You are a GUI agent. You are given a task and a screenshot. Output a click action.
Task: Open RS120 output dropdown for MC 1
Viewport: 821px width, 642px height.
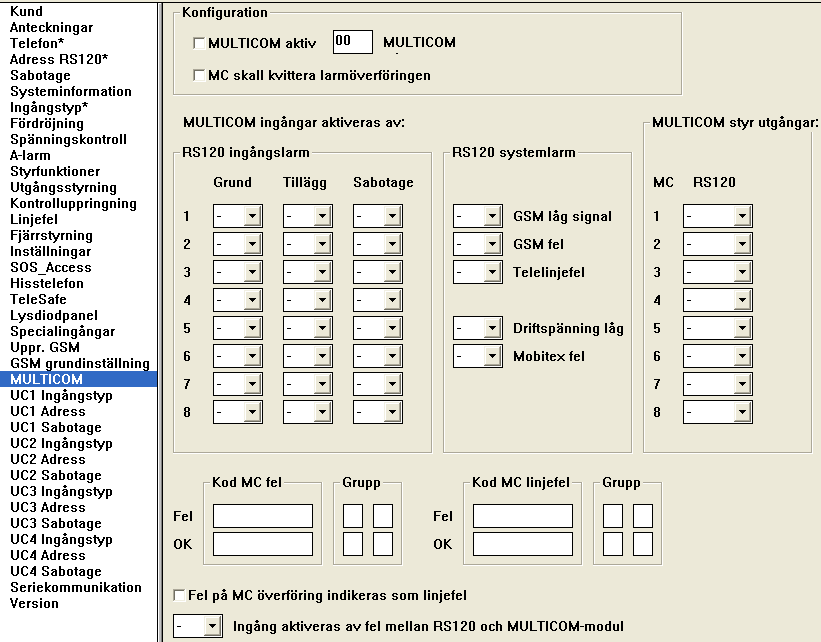[718, 216]
